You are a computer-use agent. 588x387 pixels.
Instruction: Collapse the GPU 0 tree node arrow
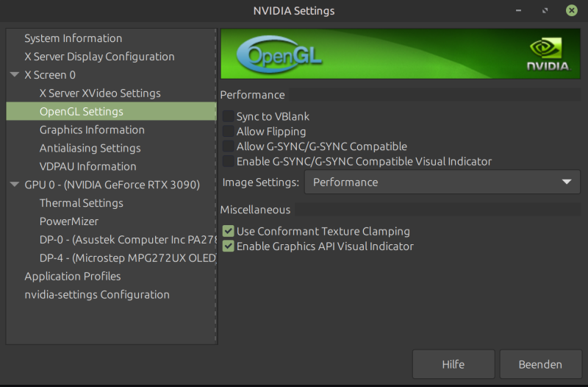[15, 184]
